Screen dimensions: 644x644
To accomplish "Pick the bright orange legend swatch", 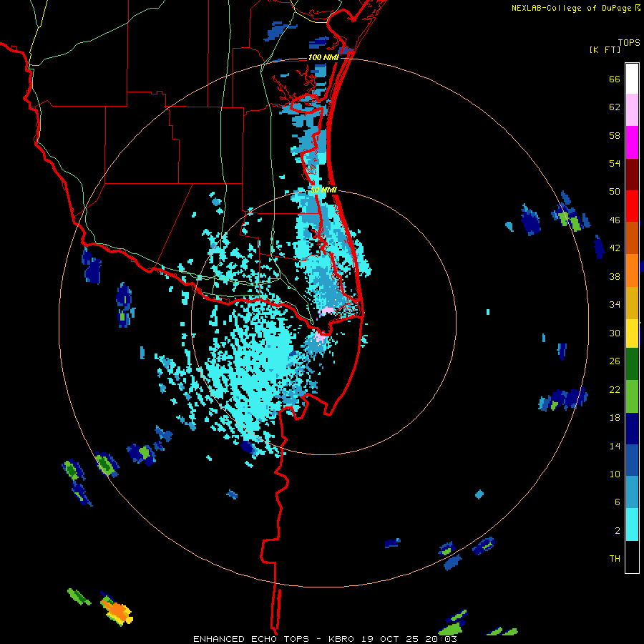I will (632, 270).
